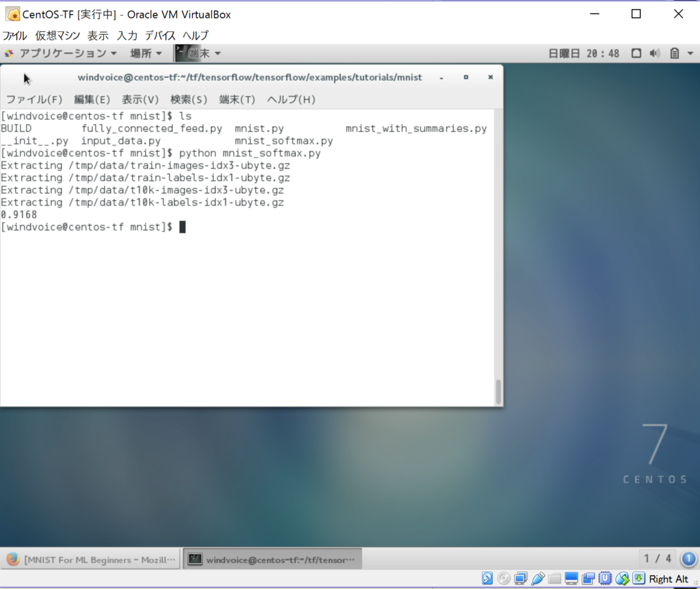
Task: Click the t10k-labels-idx1-ubyte.gz extracting line
Action: coord(142,203)
